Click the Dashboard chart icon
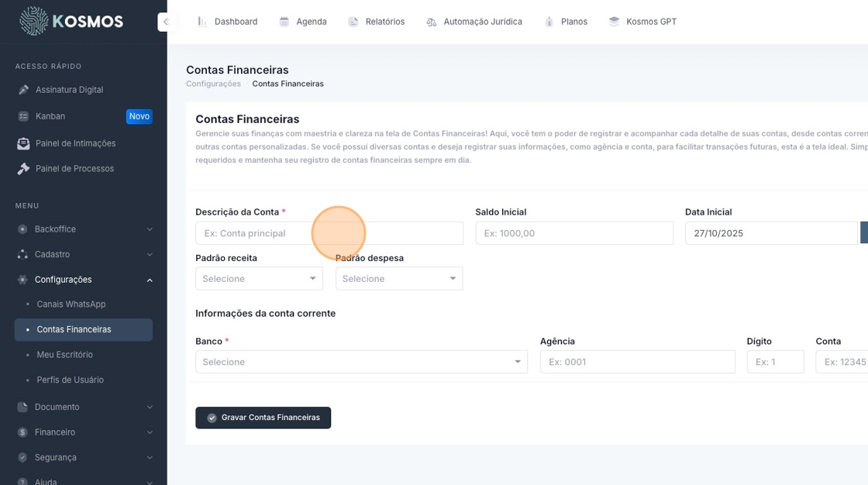The width and height of the screenshot is (868, 485). (202, 22)
